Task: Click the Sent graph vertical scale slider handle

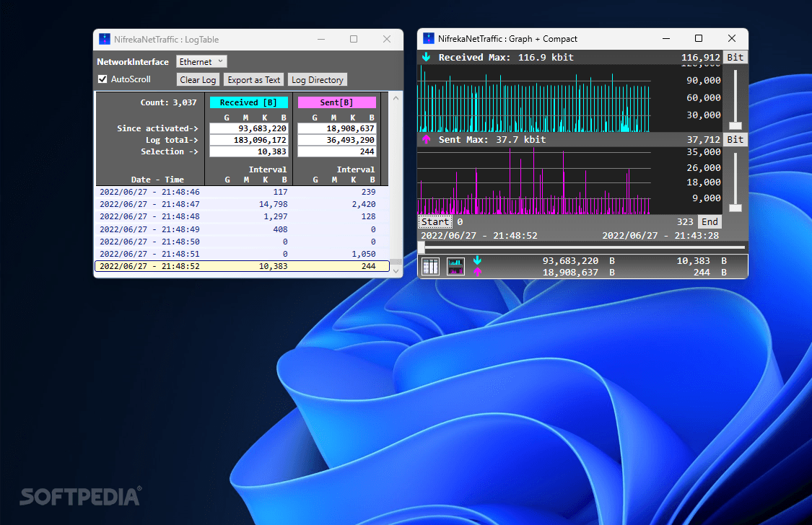Action: pos(735,208)
